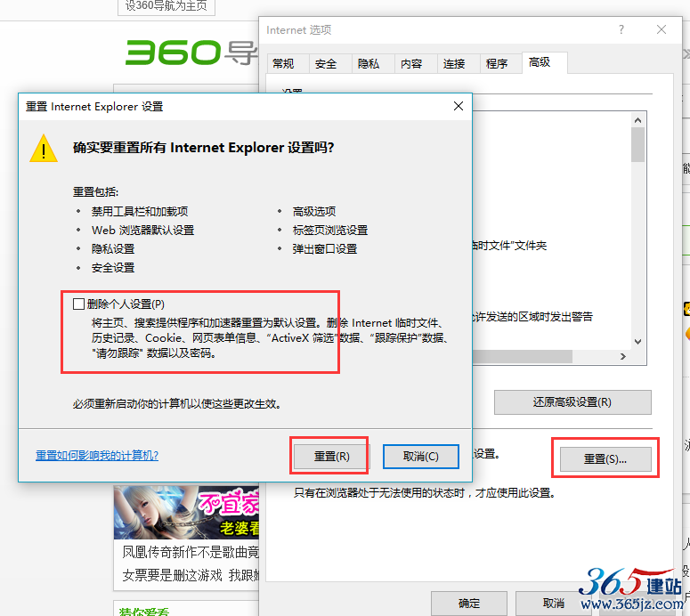Click the vertical scrollbar thumb in settings list
Viewport: 690px width, 616px height.
pos(637,145)
